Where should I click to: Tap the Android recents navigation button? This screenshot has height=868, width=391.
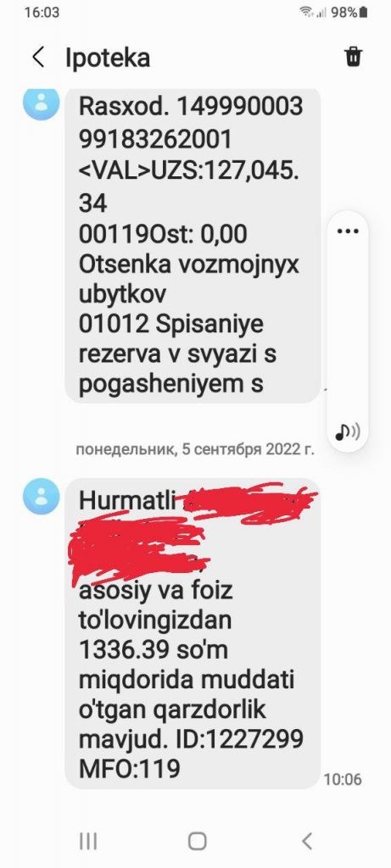[88, 841]
